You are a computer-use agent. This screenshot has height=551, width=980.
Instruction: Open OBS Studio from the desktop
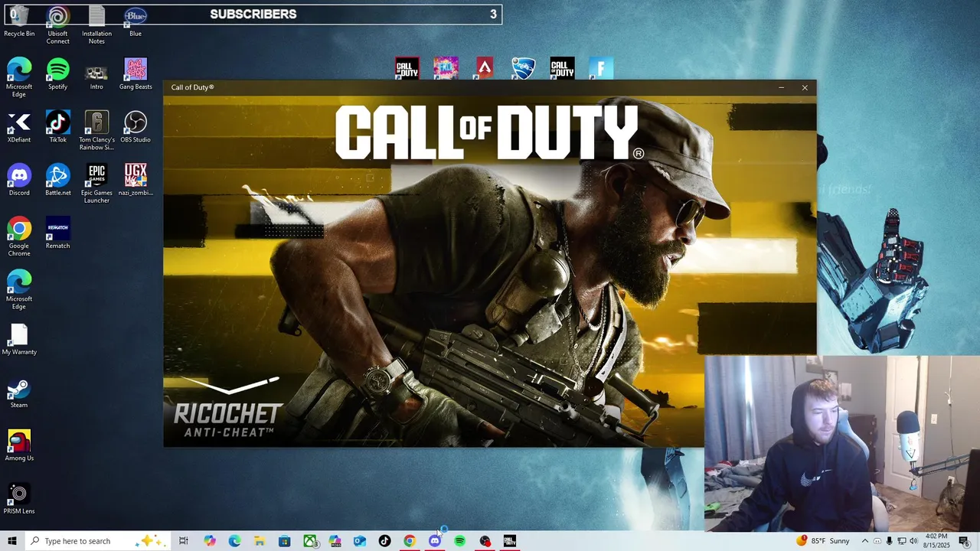point(136,127)
